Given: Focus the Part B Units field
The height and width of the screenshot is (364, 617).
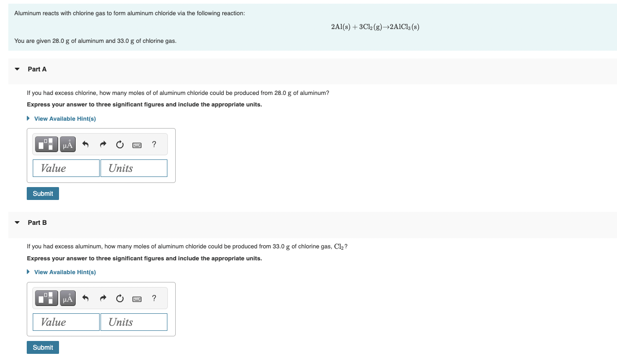Looking at the screenshot, I should pyautogui.click(x=134, y=322).
